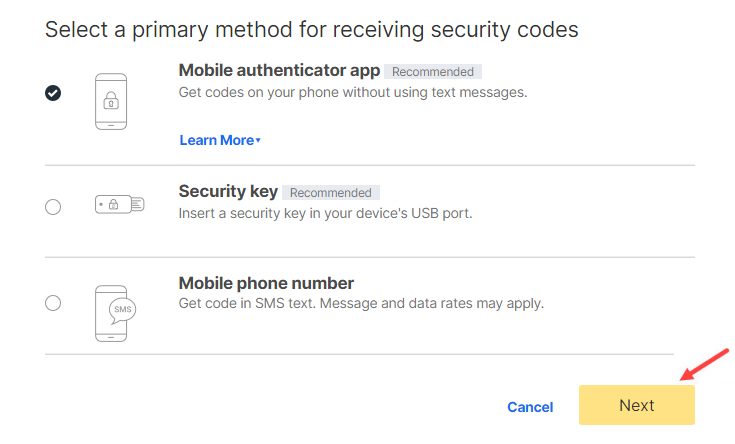
Task: Click the Mobile authenticator app heading
Action: point(279,70)
